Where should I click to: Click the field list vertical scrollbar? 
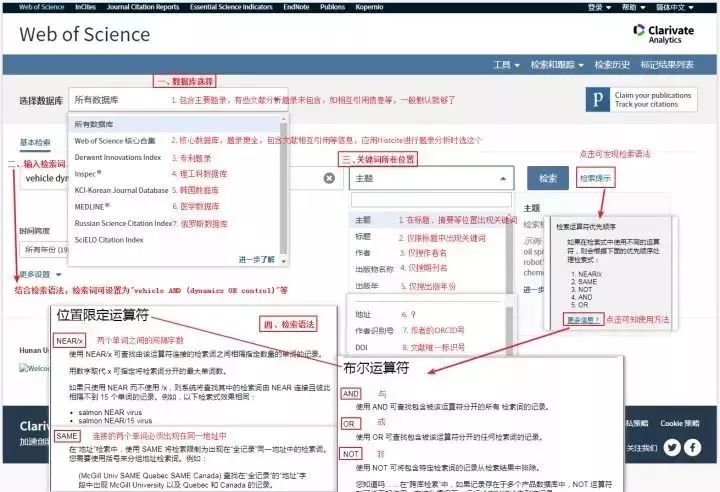tap(510, 255)
